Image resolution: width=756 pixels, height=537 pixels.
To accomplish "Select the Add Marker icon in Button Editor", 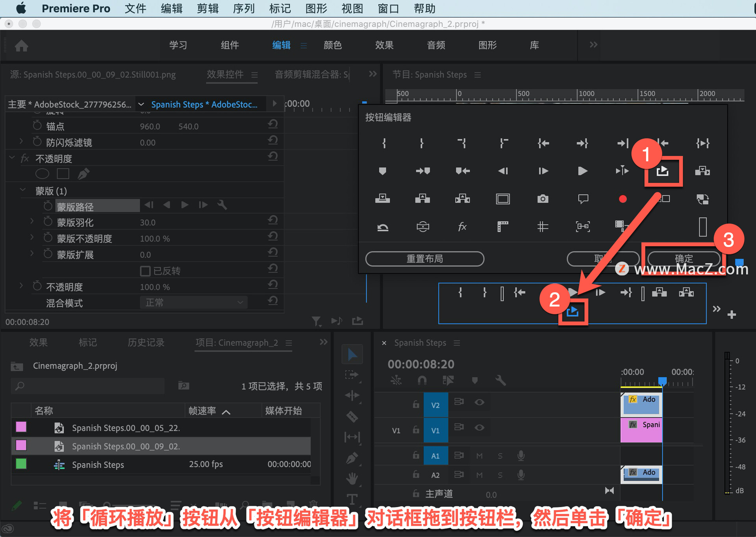I will pos(382,171).
